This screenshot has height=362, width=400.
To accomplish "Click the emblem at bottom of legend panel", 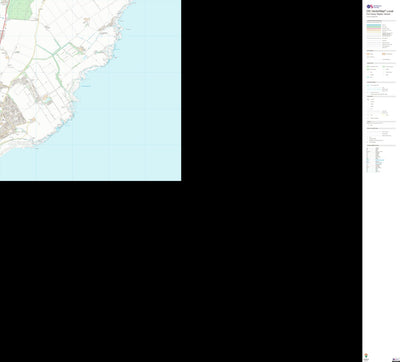I will pos(366,356).
